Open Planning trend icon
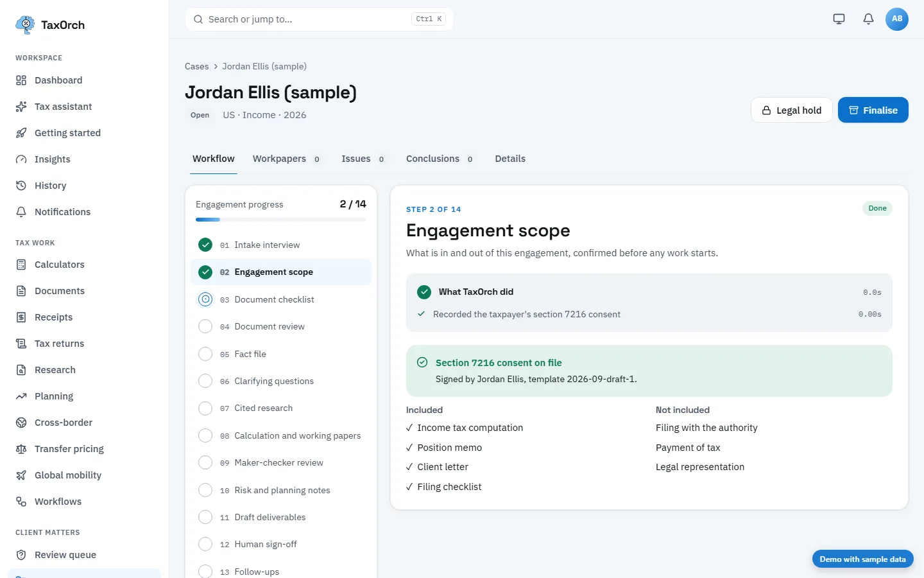 [x=21, y=396]
